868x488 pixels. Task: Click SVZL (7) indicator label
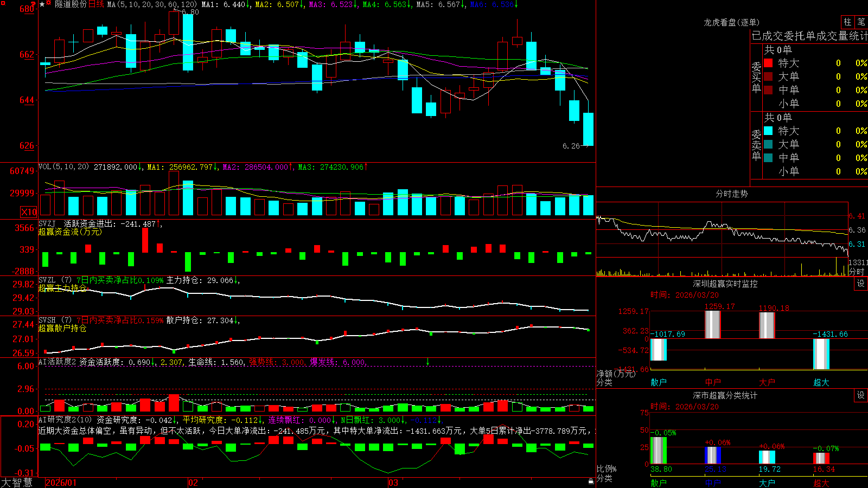[x=55, y=280]
